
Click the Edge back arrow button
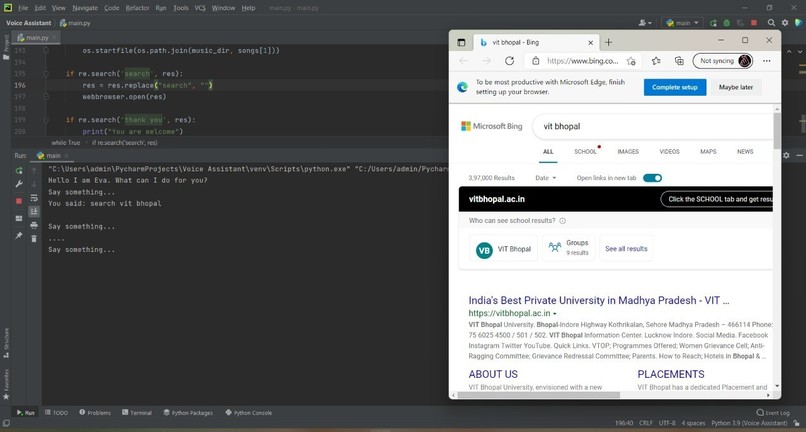pos(463,61)
